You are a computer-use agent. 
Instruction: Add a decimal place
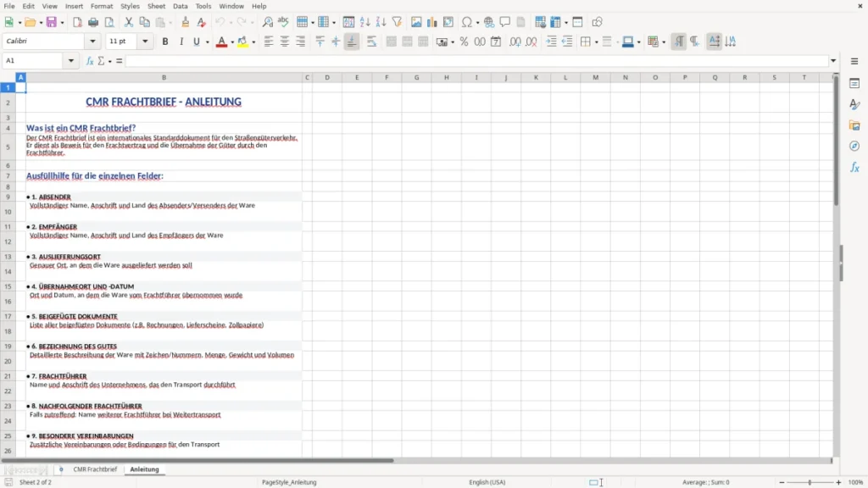[x=515, y=42]
